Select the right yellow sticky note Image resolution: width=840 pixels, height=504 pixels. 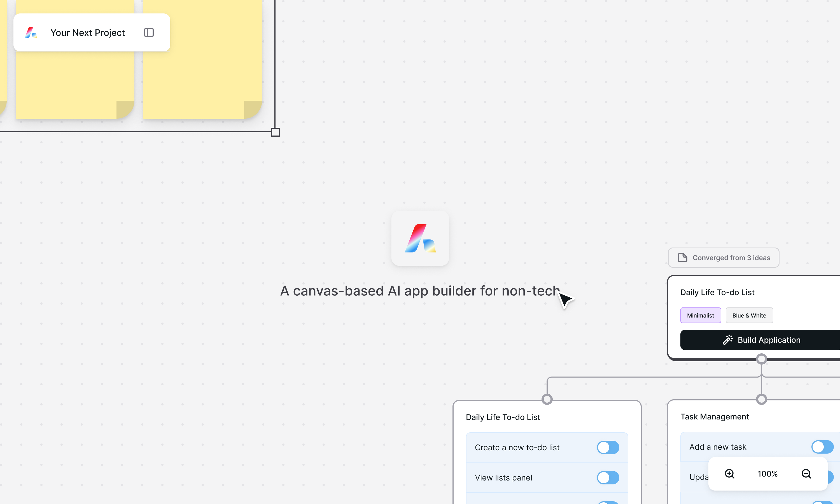(x=202, y=59)
